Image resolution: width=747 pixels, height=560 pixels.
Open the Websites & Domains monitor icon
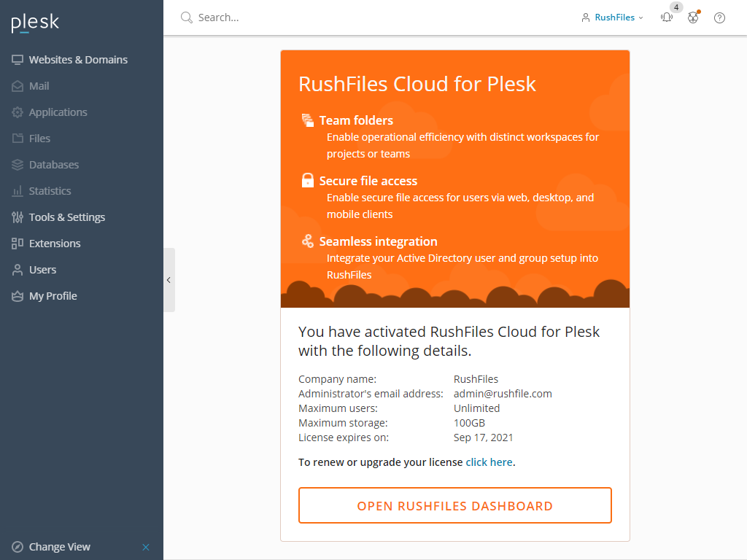coord(18,60)
